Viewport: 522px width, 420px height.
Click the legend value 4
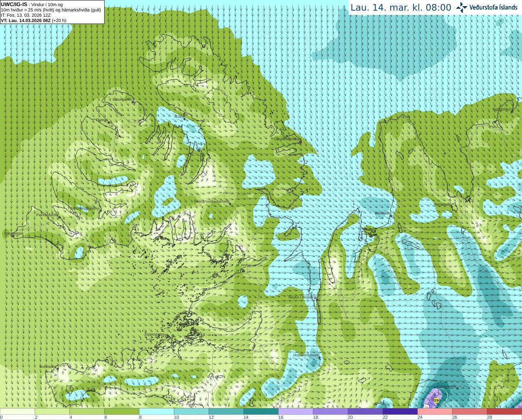point(71,417)
